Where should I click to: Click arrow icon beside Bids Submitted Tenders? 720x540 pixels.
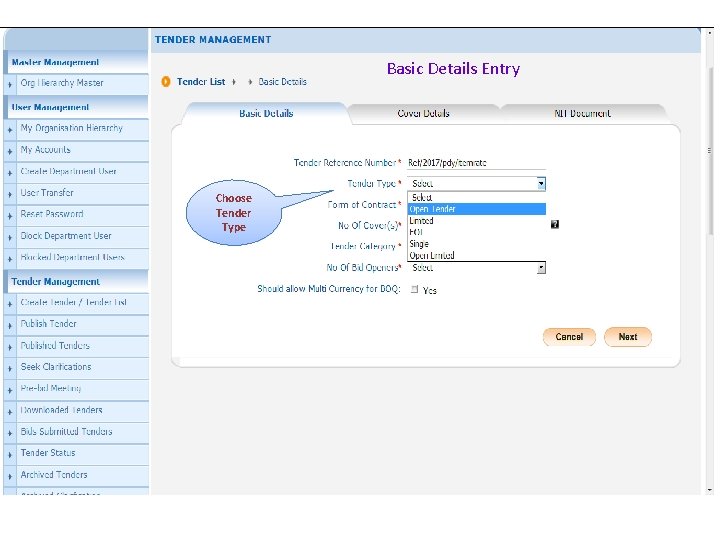pyautogui.click(x=10, y=433)
